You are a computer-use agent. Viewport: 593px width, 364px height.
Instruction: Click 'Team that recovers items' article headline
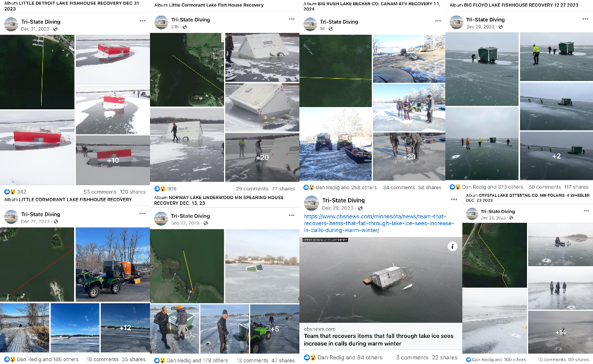(x=379, y=340)
